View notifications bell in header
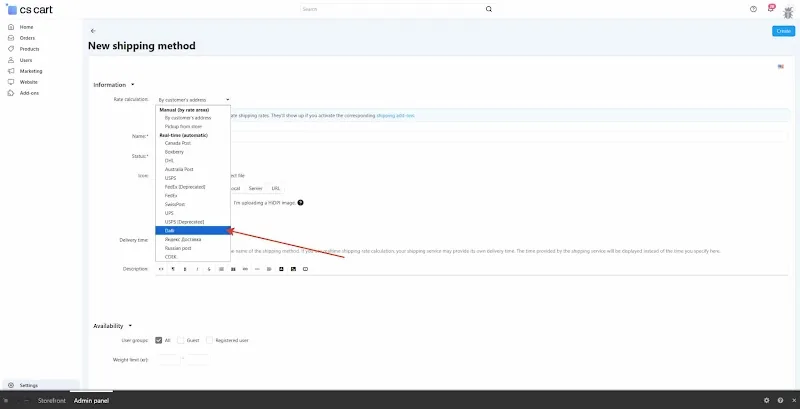The image size is (800, 409). click(x=771, y=8)
